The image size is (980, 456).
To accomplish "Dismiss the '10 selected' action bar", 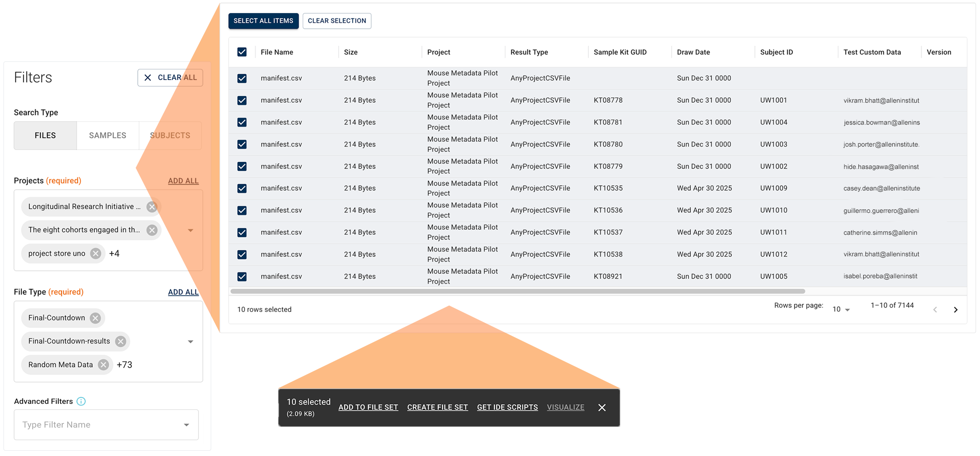I will tap(602, 408).
